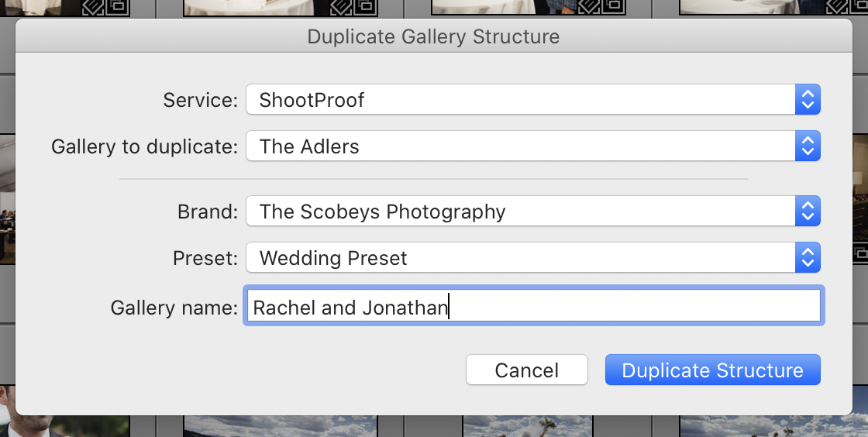868x437 pixels.
Task: Select the man in suit thumbnail
Action: pyautogui.click(x=65, y=411)
